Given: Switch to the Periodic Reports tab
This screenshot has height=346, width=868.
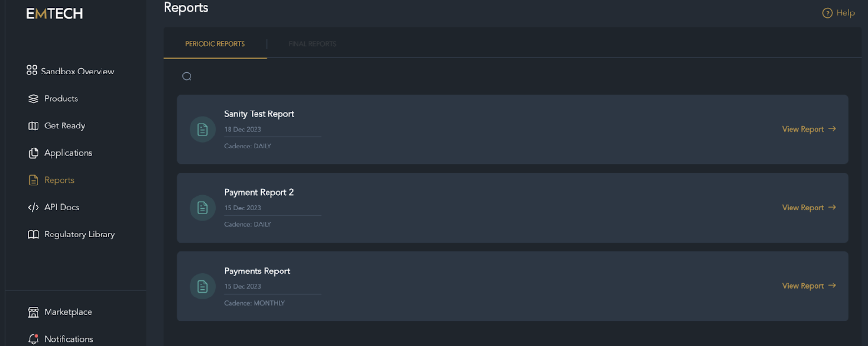Looking at the screenshot, I should tap(215, 44).
